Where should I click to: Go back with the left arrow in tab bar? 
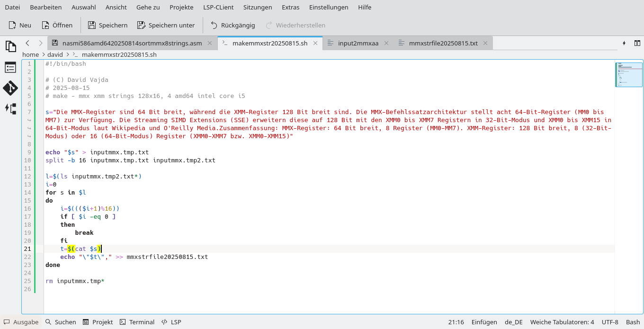click(27, 43)
